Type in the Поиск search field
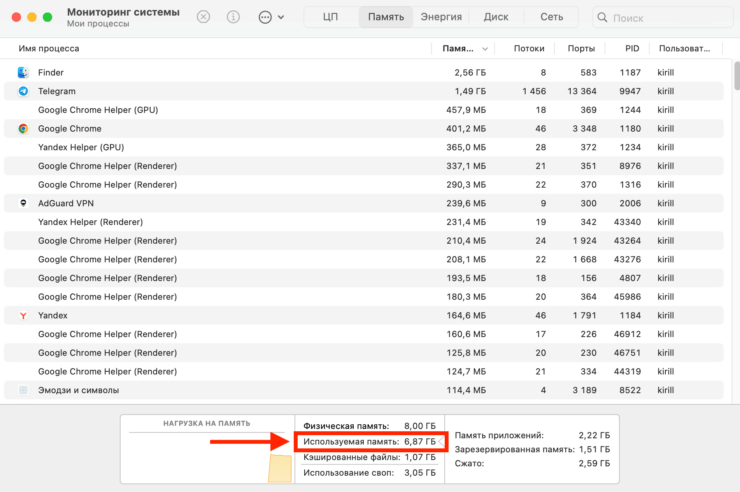Screen dimensions: 740x492 (x=665, y=18)
